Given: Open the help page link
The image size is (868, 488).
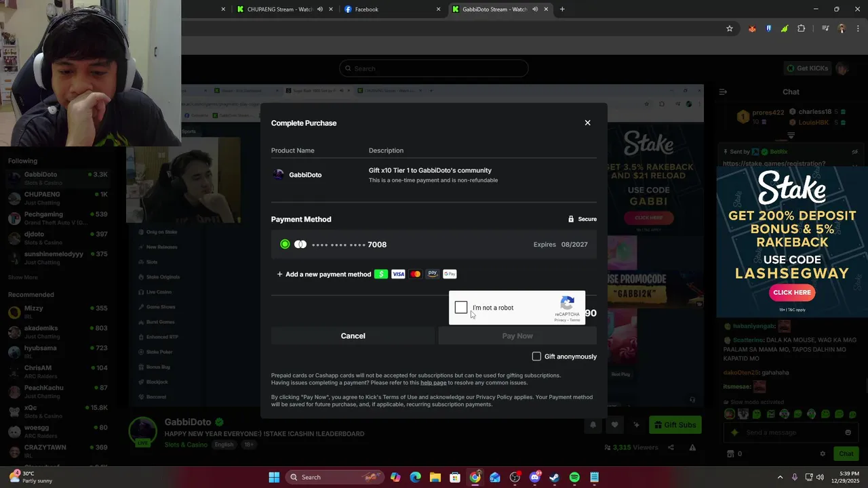Looking at the screenshot, I should tap(433, 383).
